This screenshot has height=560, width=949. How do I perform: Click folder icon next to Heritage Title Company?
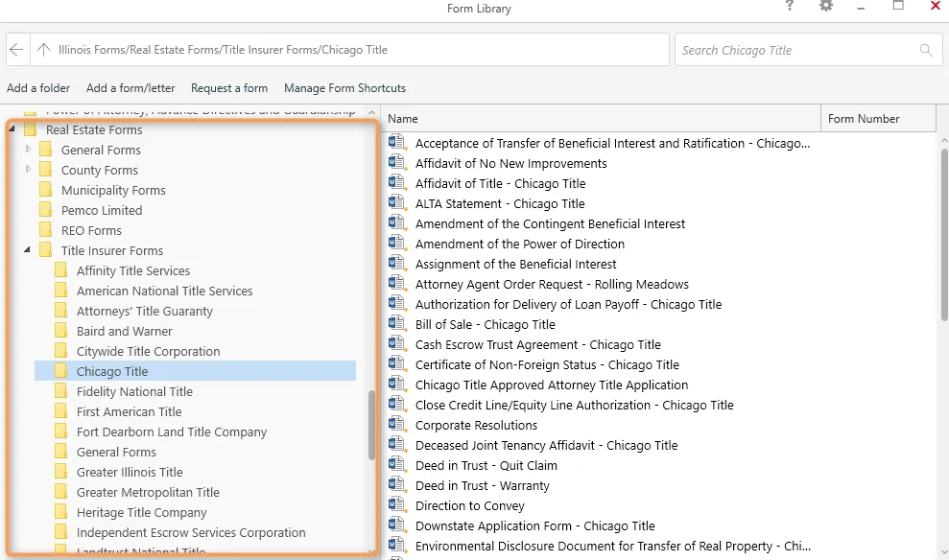[x=60, y=512]
